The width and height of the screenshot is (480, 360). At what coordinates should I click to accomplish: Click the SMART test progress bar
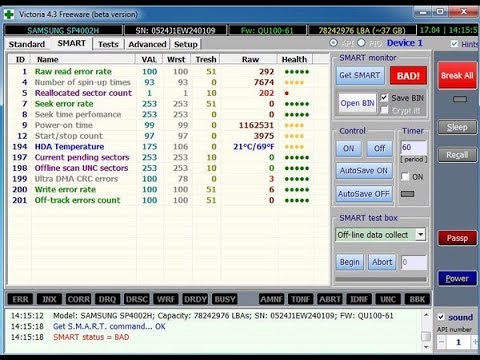381,279
